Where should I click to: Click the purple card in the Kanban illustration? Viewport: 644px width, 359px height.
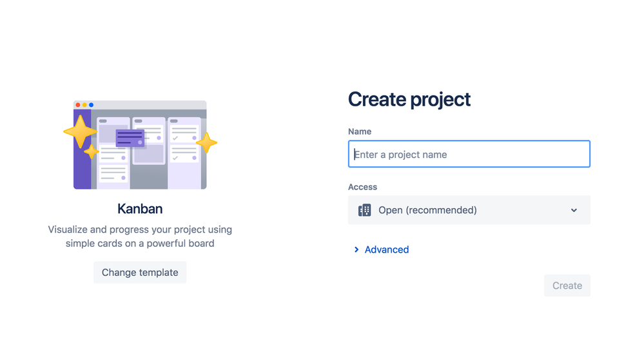tap(130, 138)
